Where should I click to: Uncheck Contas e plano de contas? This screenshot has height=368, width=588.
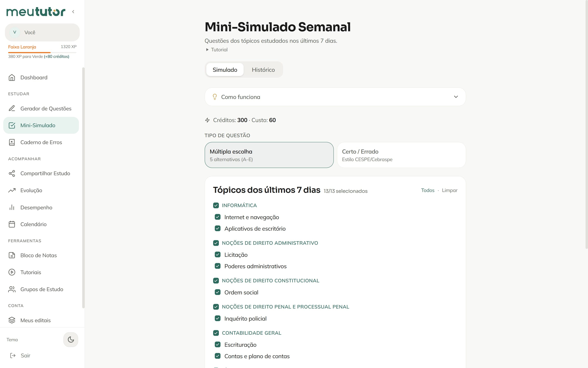218,356
